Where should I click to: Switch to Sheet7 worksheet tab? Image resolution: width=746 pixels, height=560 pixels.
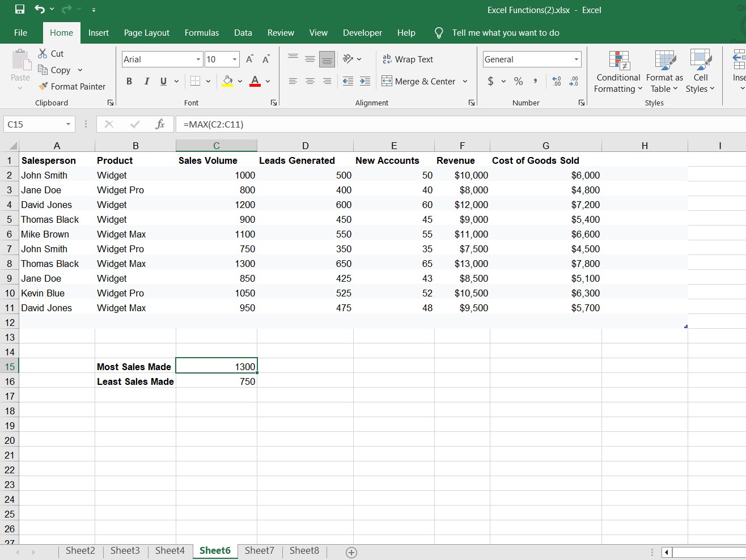click(260, 550)
